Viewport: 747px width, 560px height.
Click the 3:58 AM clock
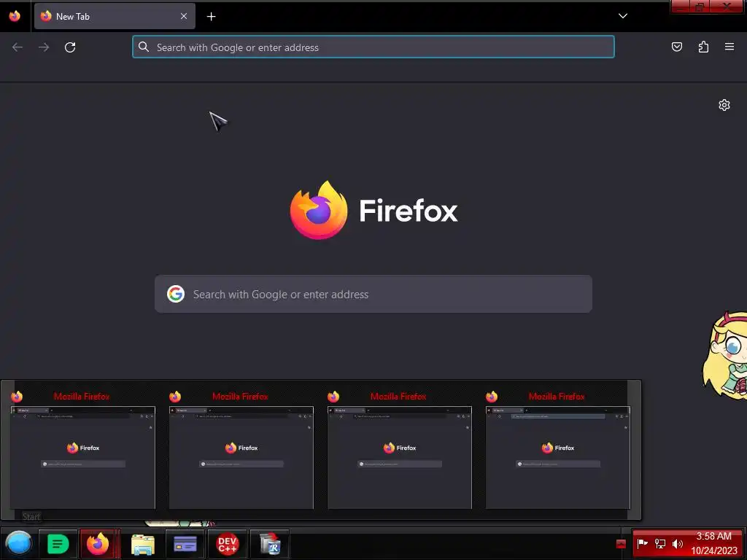(x=713, y=536)
